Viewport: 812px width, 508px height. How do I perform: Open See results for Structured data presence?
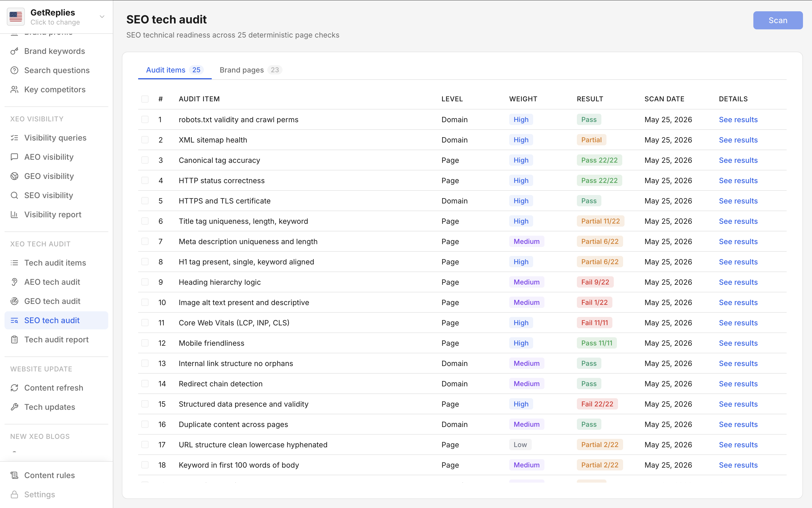[738, 404]
